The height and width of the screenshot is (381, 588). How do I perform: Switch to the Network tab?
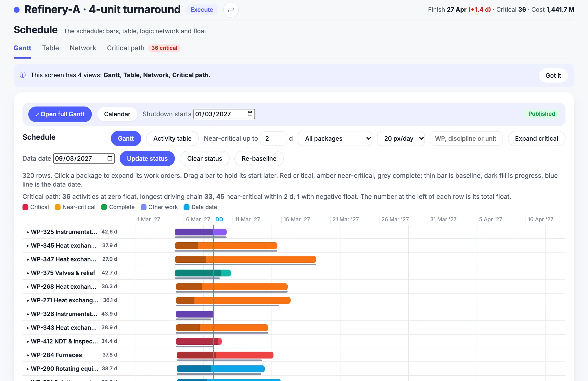[83, 48]
